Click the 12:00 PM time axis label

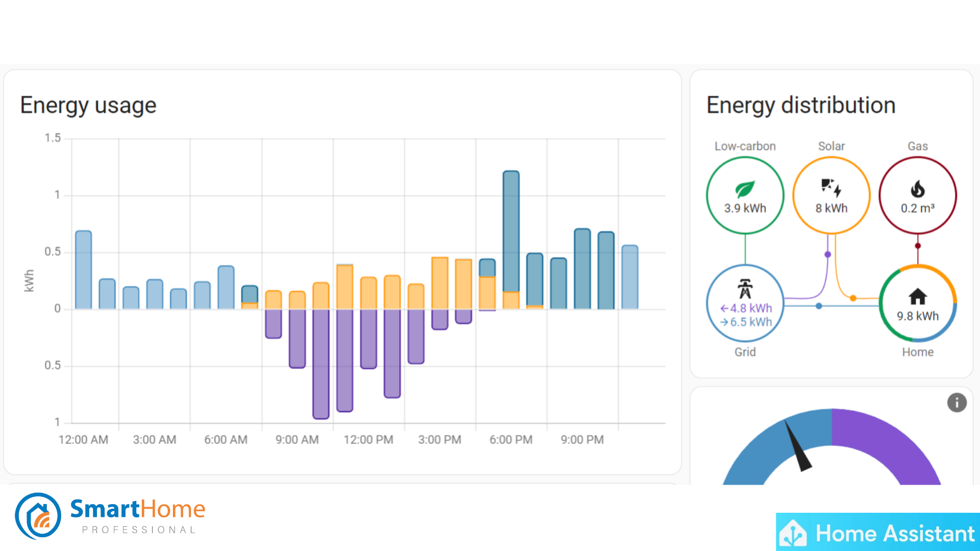[x=368, y=440]
